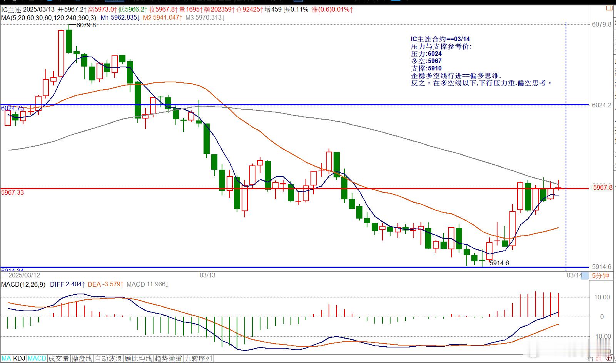The image size is (616, 364).
Task: Click the 6024.2 price axis label
Action: [602, 105]
